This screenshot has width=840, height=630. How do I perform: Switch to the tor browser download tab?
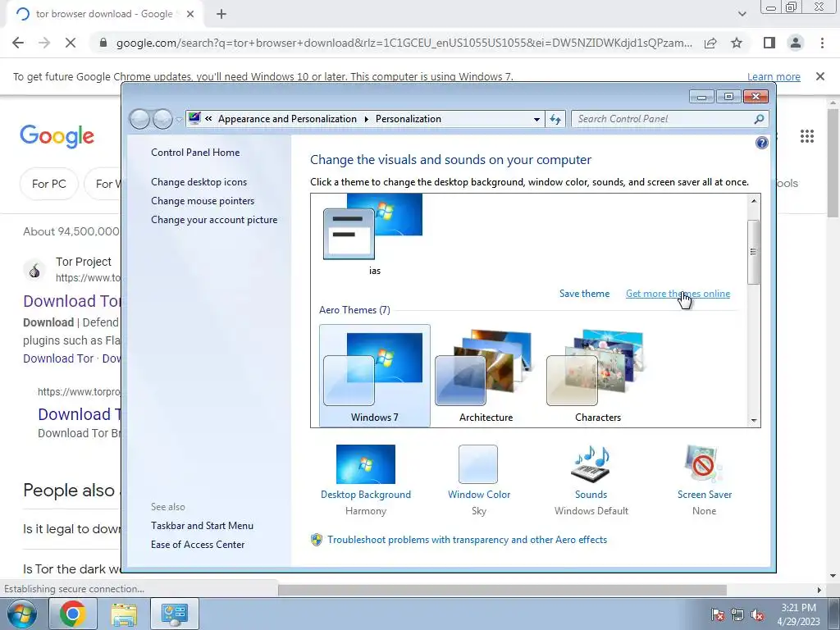click(104, 14)
